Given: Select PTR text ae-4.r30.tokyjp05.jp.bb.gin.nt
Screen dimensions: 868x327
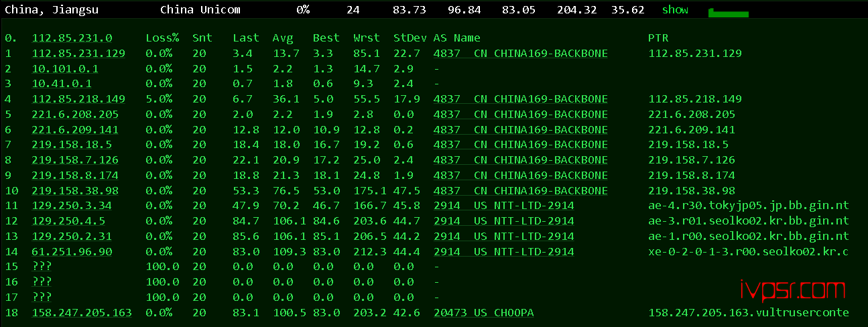Looking at the screenshot, I should [749, 206].
